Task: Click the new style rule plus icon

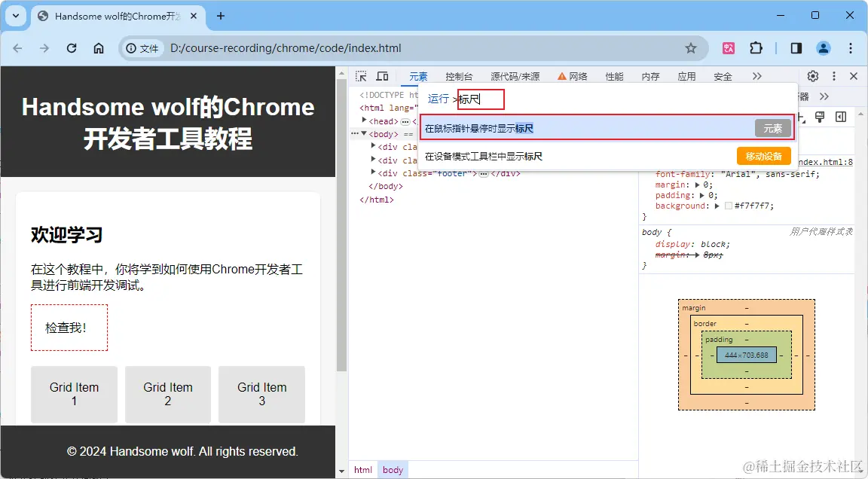Action: (802, 117)
